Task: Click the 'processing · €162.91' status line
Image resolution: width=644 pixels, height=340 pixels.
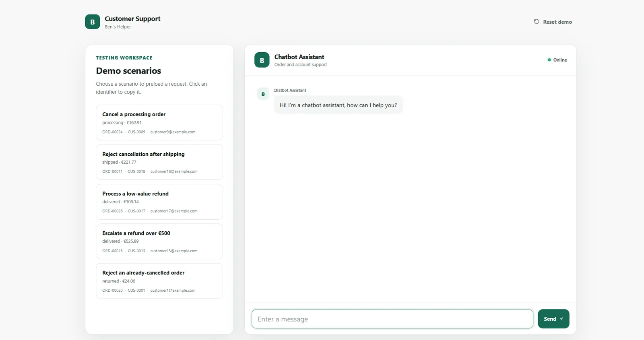Action: (122, 123)
